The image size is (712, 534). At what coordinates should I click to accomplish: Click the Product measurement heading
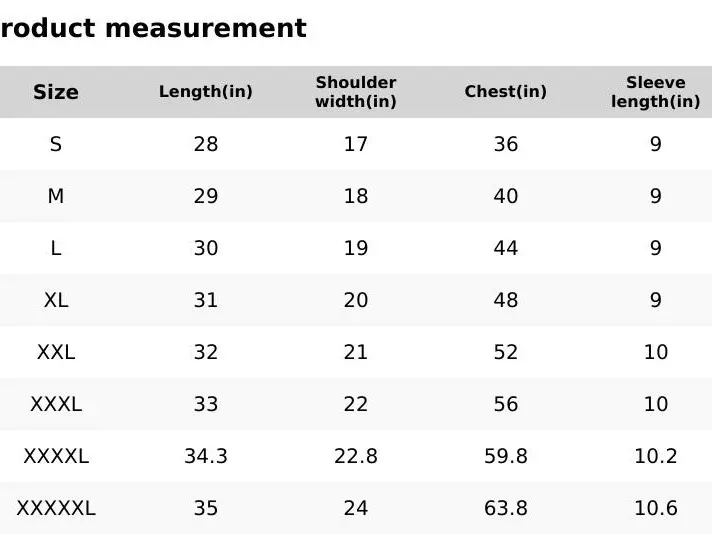(x=153, y=28)
